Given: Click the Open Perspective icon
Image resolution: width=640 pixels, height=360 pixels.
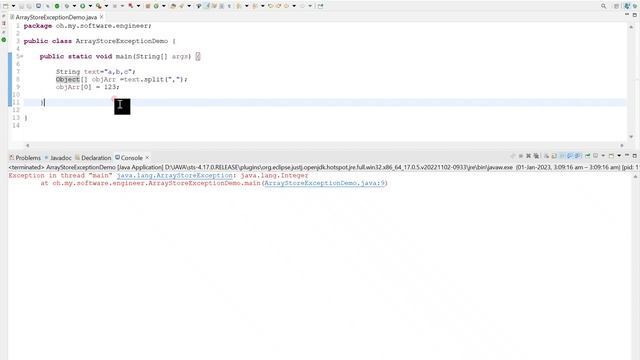Looking at the screenshot, I should [616, 6].
